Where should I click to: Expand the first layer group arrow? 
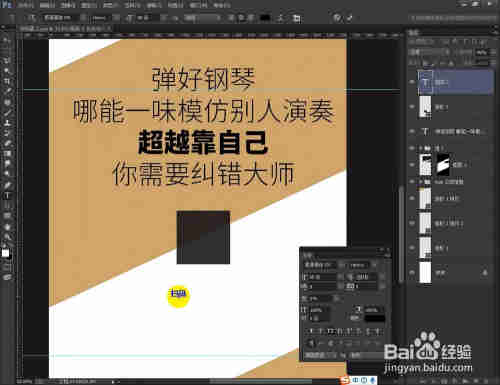click(421, 148)
